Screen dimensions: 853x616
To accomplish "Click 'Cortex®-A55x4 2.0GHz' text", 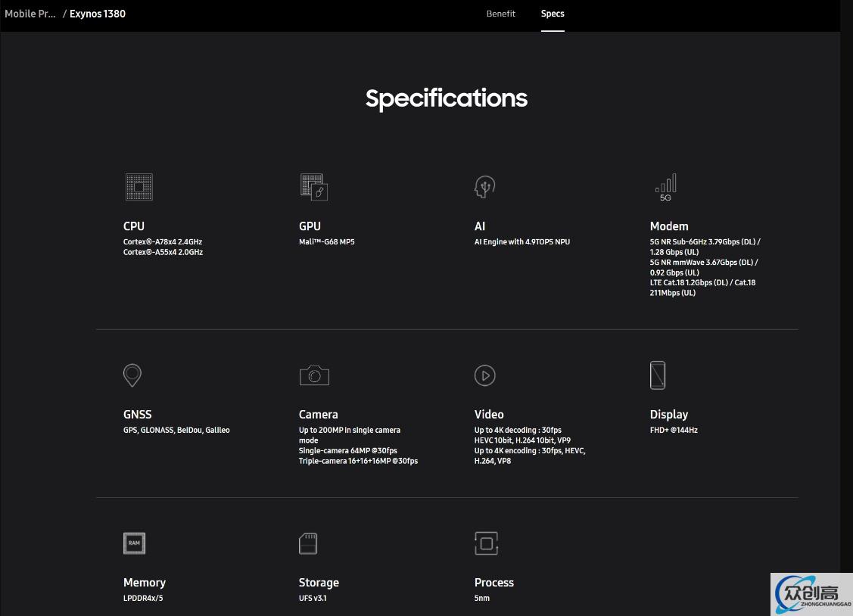I will (x=163, y=252).
